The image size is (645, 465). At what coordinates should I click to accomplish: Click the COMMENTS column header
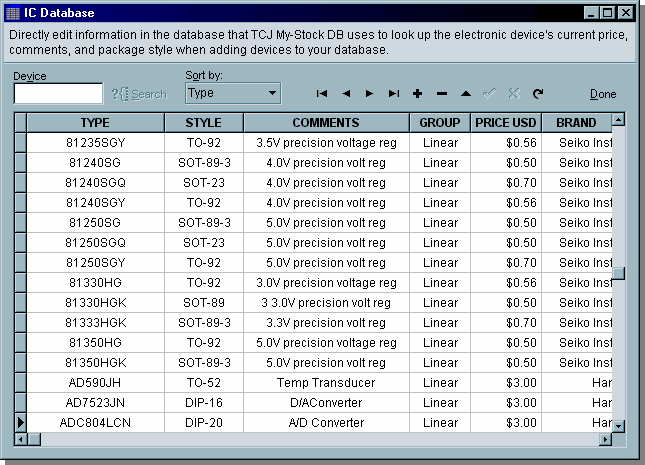tap(326, 123)
